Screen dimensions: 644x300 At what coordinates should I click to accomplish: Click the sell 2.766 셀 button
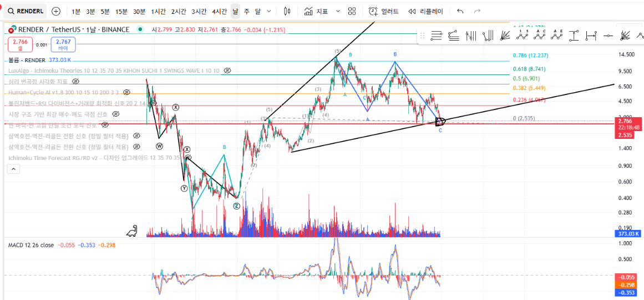[x=20, y=44]
